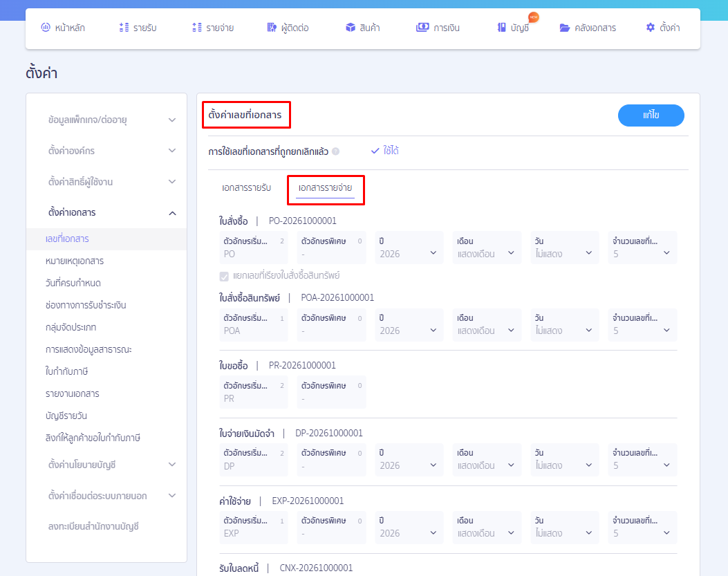The width and height of the screenshot is (728, 576).
Task: Open ลงทะเบียนสำนักงานบัญชี link
Action: pyautogui.click(x=93, y=527)
